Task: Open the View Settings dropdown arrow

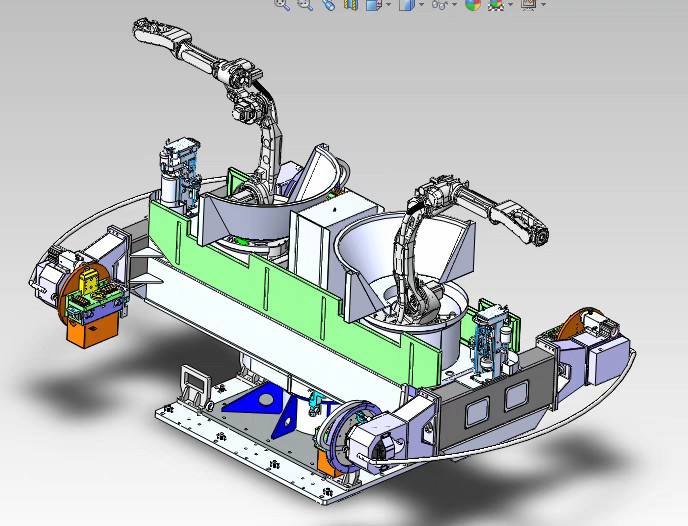Action: (544, 4)
